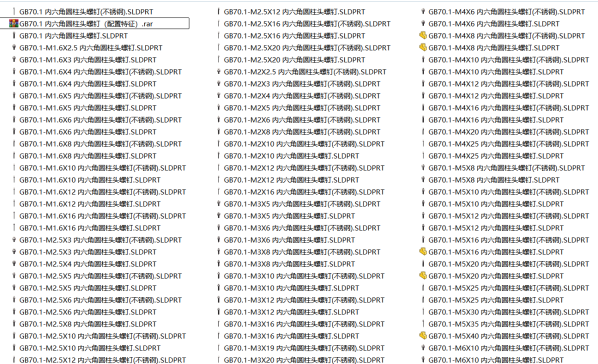Click screw icon of GB70.1-M5X8 (不锈钢) part
The height and width of the screenshot is (364, 598).
pos(423,168)
